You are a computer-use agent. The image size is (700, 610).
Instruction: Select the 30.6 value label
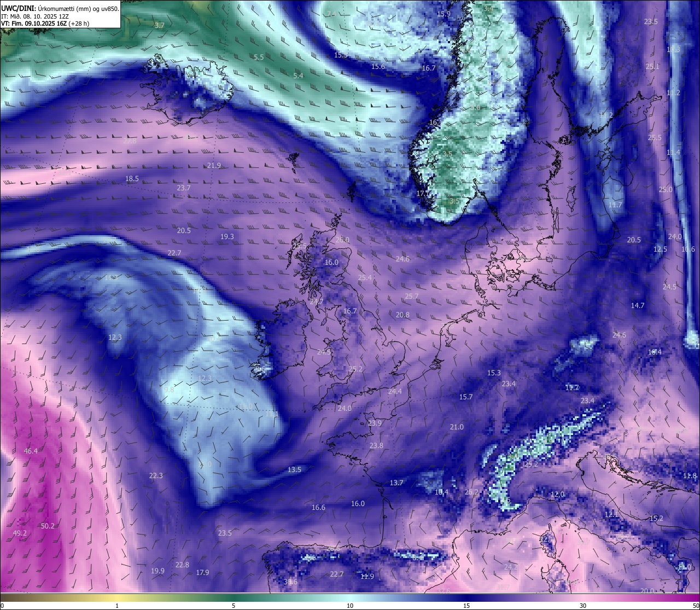pos(290,582)
